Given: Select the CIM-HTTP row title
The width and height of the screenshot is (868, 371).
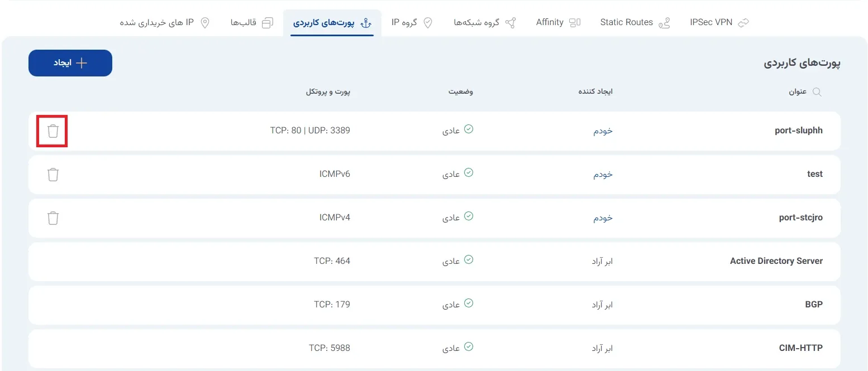Looking at the screenshot, I should point(801,348).
